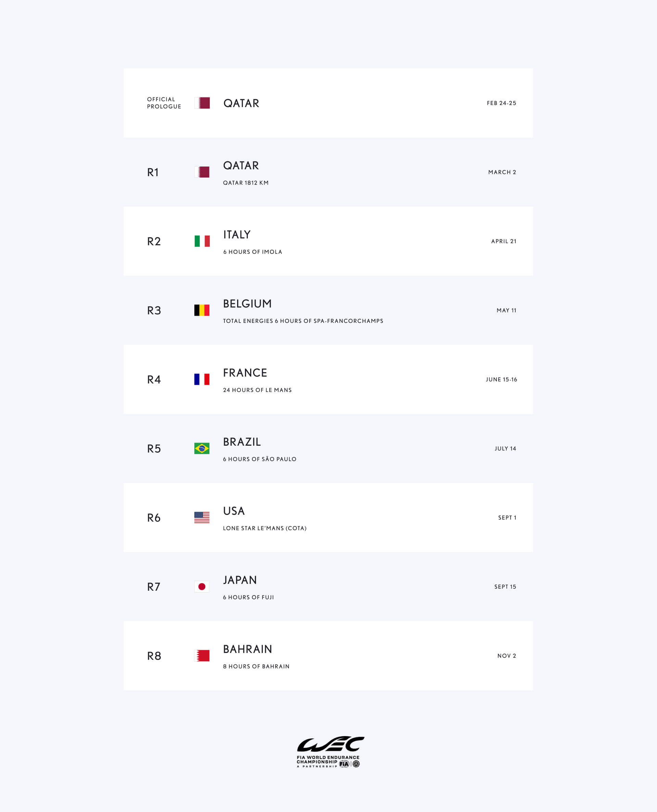Open the 6 Hours of Imola link

[x=253, y=252]
